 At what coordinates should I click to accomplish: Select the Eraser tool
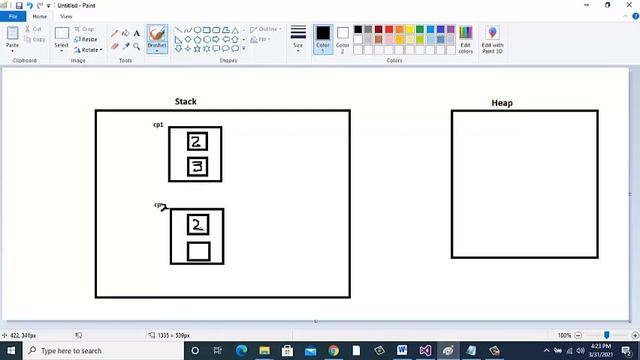click(x=115, y=46)
